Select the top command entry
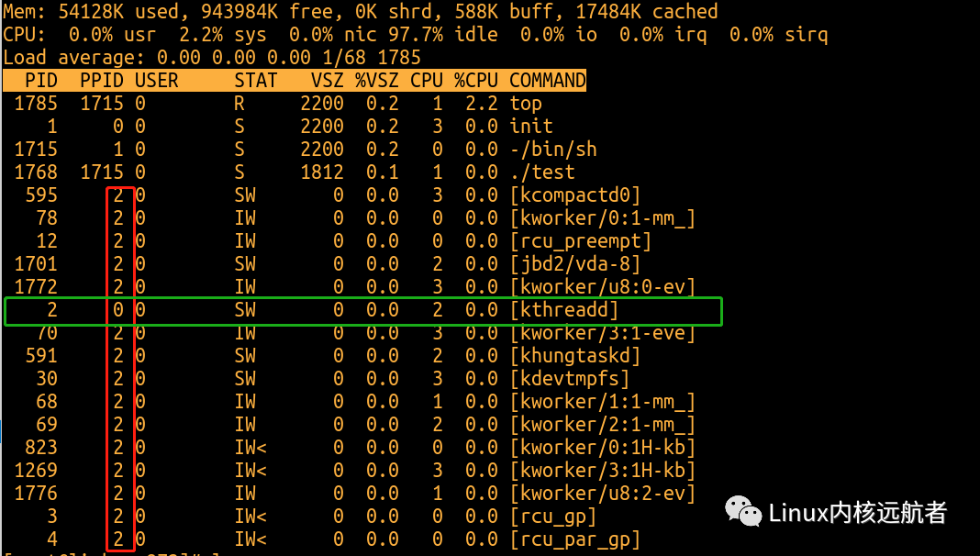 tap(526, 104)
